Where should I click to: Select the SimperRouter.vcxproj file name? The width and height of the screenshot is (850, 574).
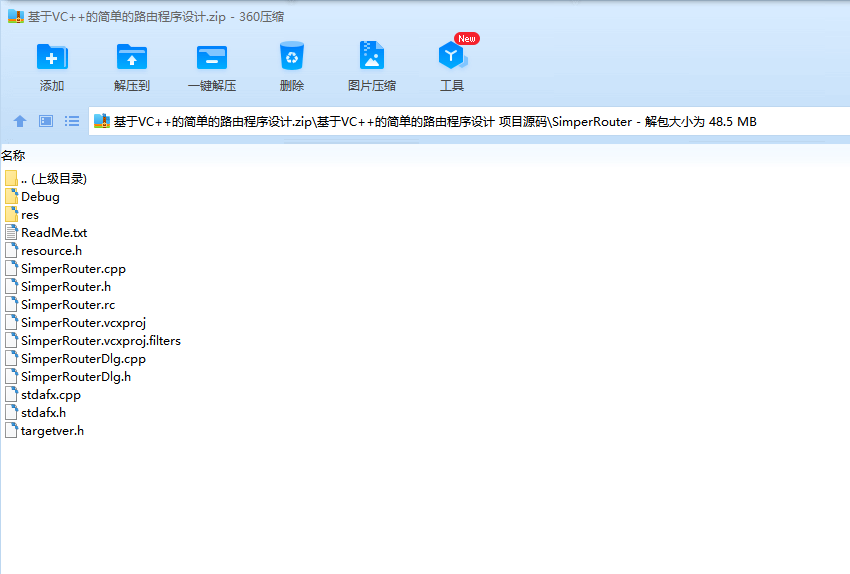(x=83, y=323)
